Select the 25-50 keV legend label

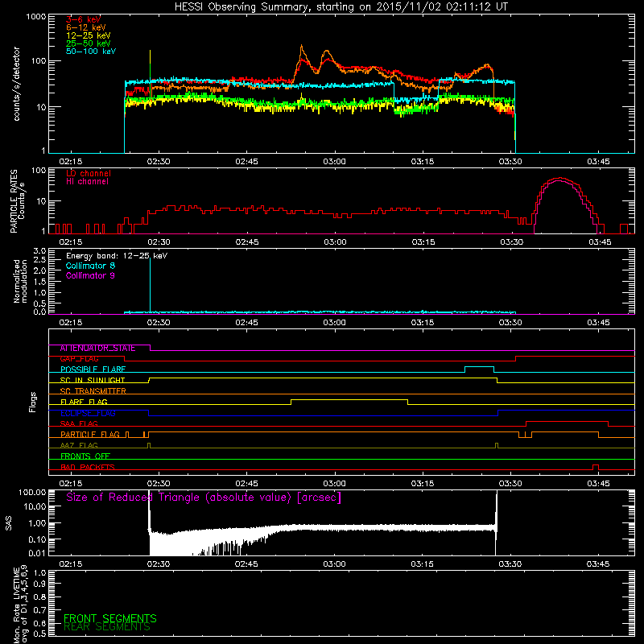[x=89, y=43]
